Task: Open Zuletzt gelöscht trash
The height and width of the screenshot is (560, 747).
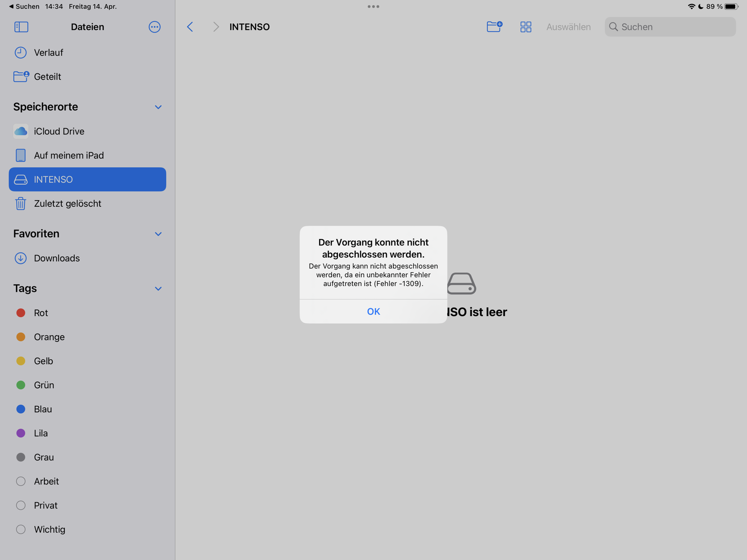Action: (x=88, y=204)
